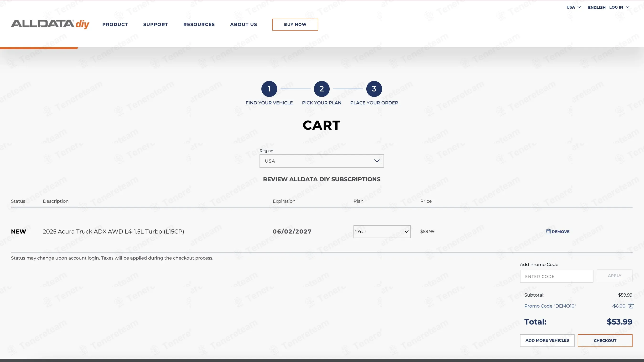Click the taxes notice below the table
Image resolution: width=644 pixels, height=362 pixels.
pos(112,258)
